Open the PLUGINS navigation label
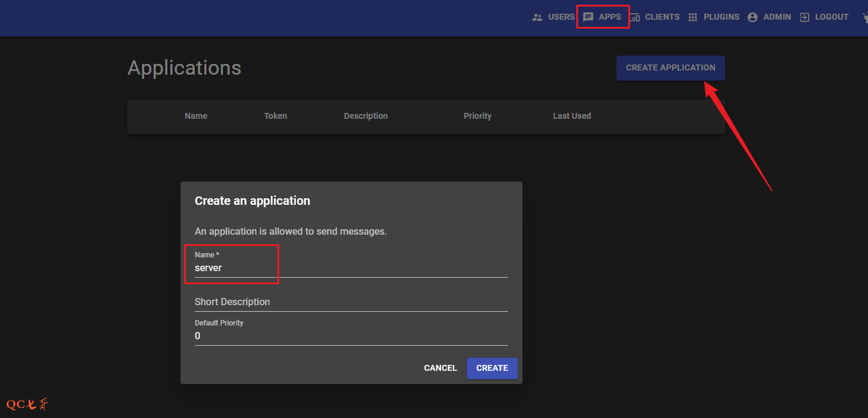 (x=721, y=17)
